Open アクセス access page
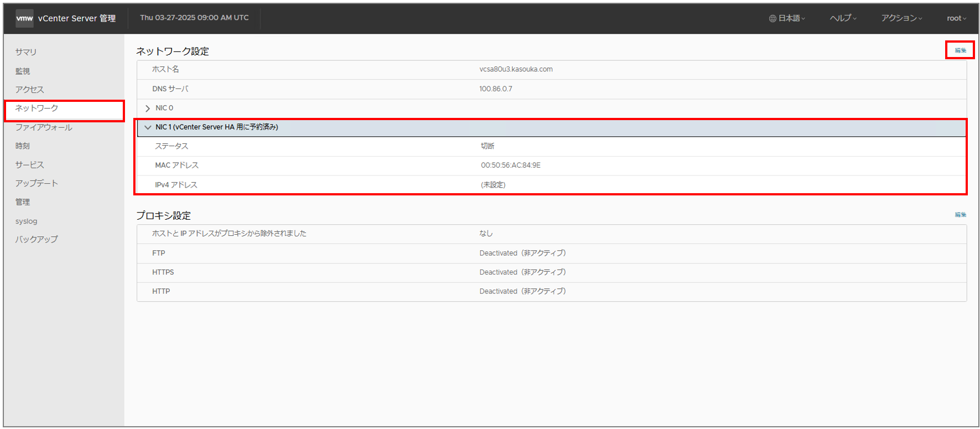 [29, 90]
